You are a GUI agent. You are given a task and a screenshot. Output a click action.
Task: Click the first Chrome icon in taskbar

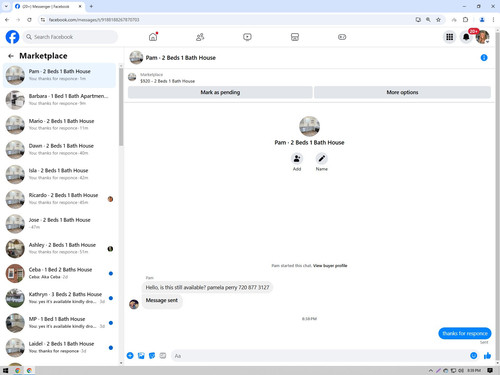point(17,370)
